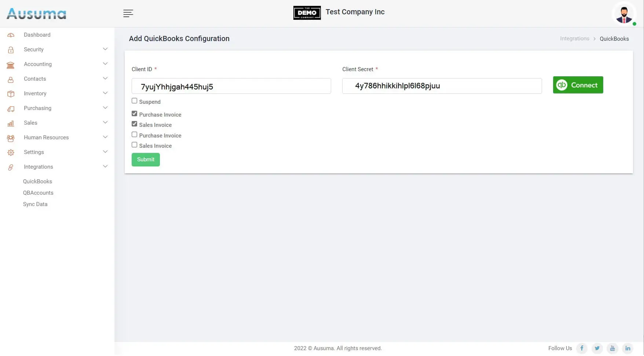Screen dimensions: 644x356
Task: Check the last Sales Invoice checkbox
Action: (135, 145)
